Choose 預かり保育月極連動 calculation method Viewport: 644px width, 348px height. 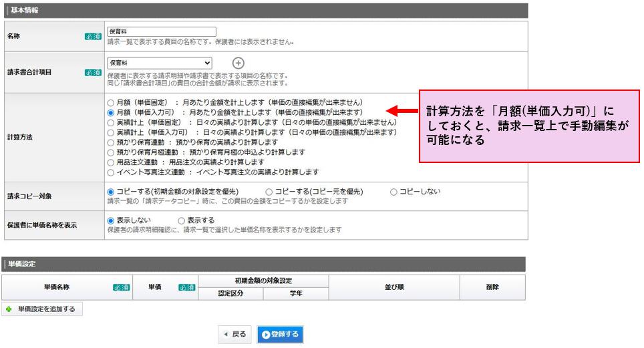click(111, 152)
